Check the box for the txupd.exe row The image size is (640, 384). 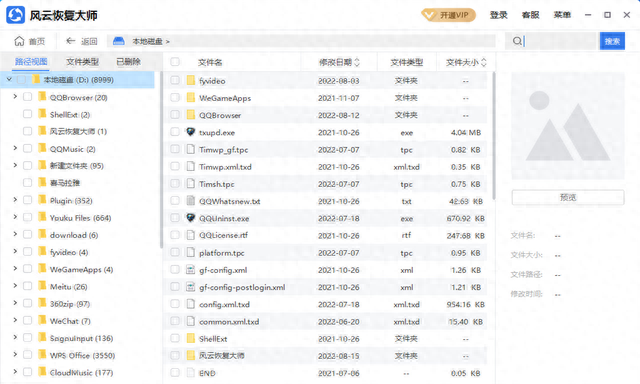point(175,132)
